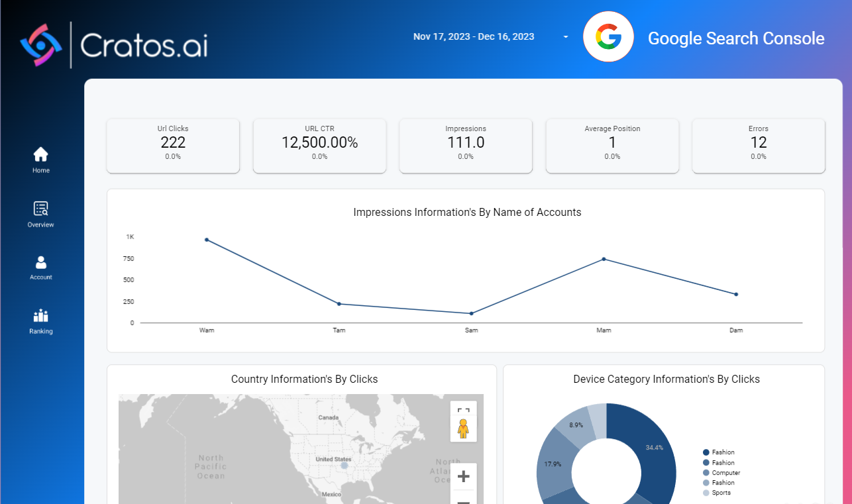Click the 8.9% donut segment
The image size is (852, 504).
575,425
